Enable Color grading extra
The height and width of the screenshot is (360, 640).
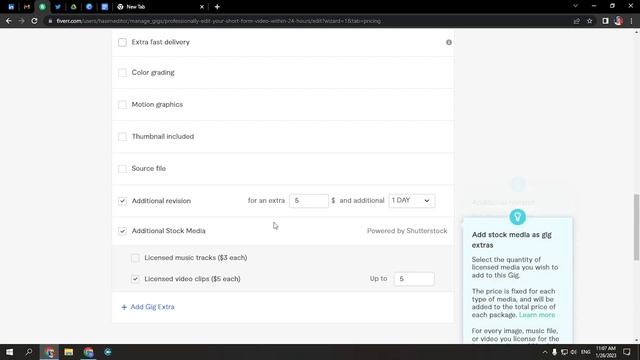pyautogui.click(x=122, y=73)
